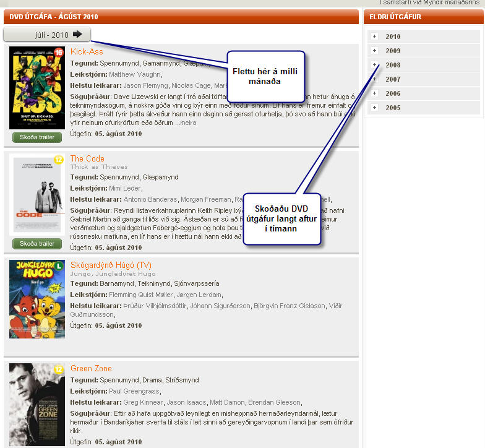Open the Green Zone title link
This screenshot has height=448, width=485.
tap(91, 369)
